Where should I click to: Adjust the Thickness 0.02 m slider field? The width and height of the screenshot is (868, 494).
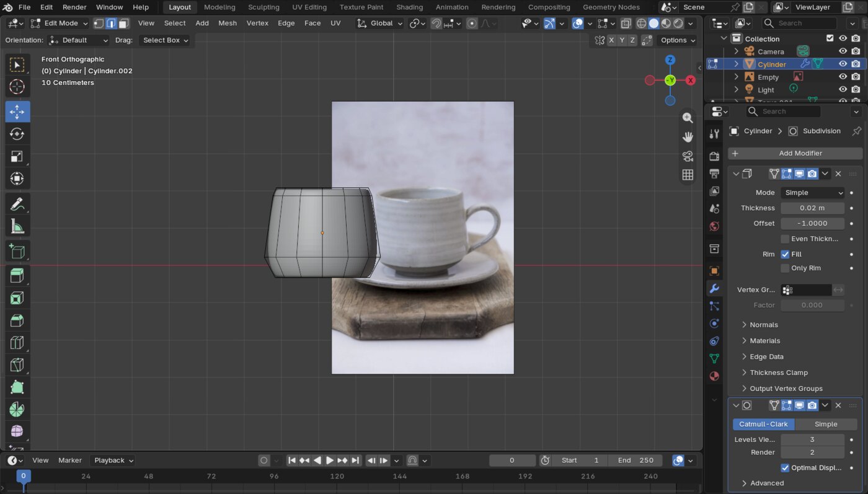click(x=812, y=208)
